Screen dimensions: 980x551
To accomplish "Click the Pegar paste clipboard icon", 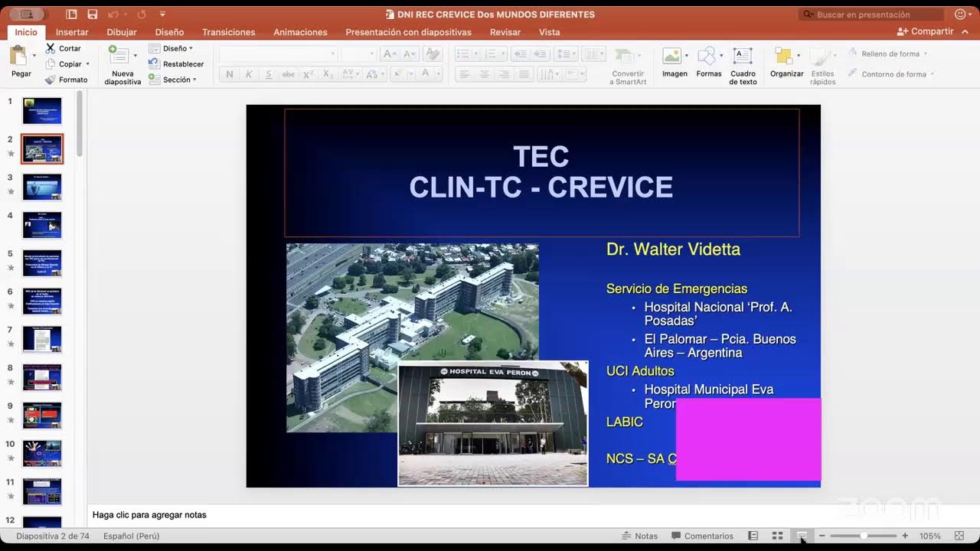I will click(18, 56).
